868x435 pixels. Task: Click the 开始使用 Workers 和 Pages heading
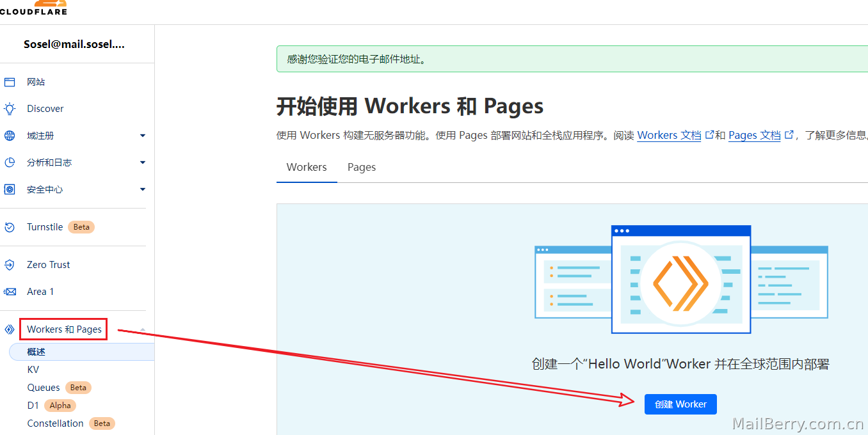tap(410, 106)
